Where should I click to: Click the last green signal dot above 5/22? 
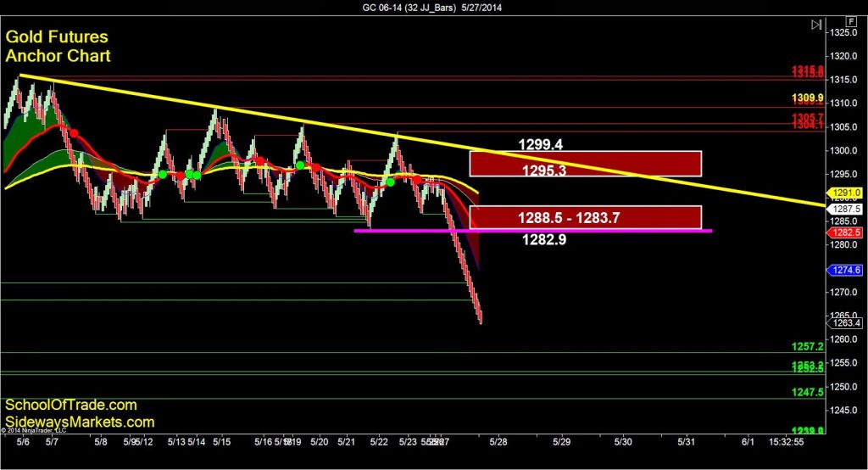390,182
